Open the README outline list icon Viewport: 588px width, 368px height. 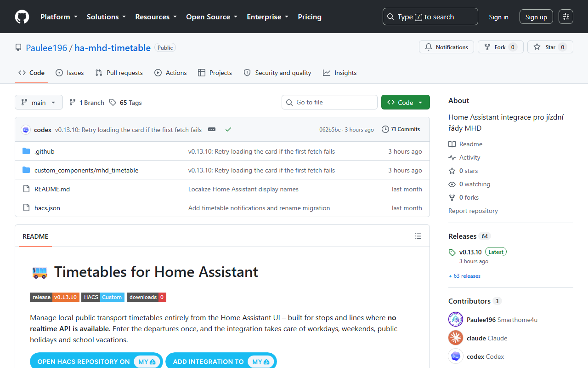coord(418,236)
